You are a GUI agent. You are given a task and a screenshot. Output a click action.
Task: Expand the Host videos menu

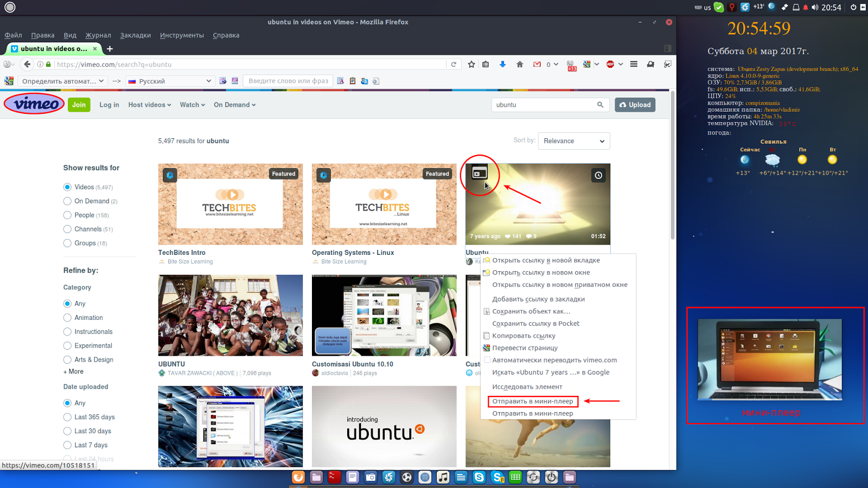click(149, 105)
